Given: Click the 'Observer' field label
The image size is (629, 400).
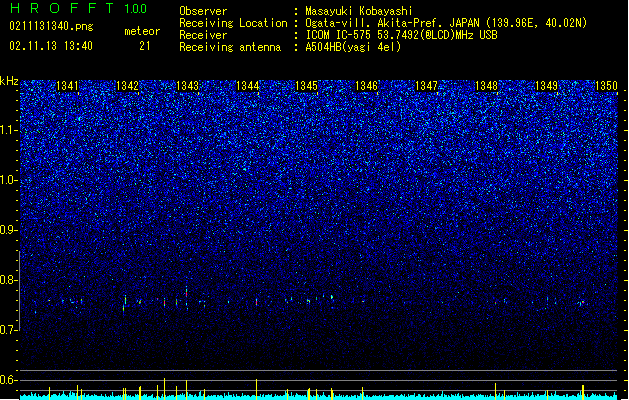Looking at the screenshot, I should pos(203,11).
